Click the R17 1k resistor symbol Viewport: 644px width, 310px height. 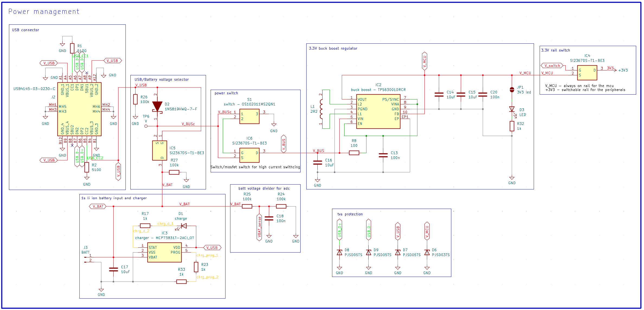coord(145,225)
